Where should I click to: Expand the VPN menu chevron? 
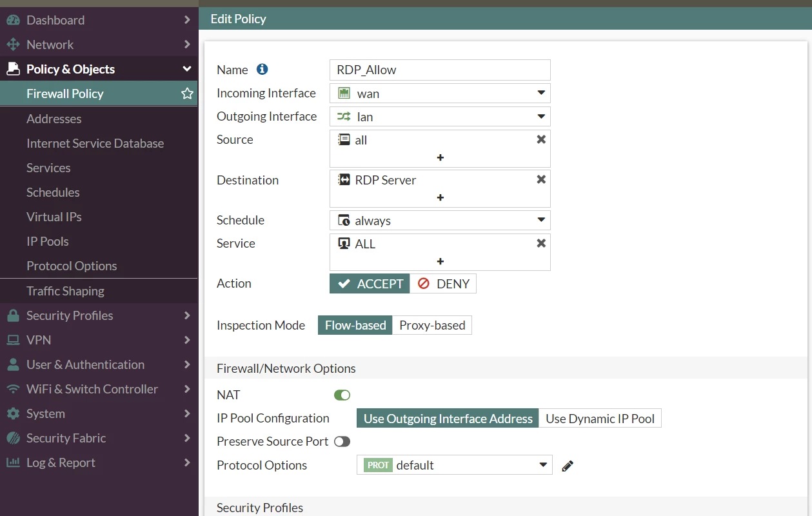tap(187, 340)
